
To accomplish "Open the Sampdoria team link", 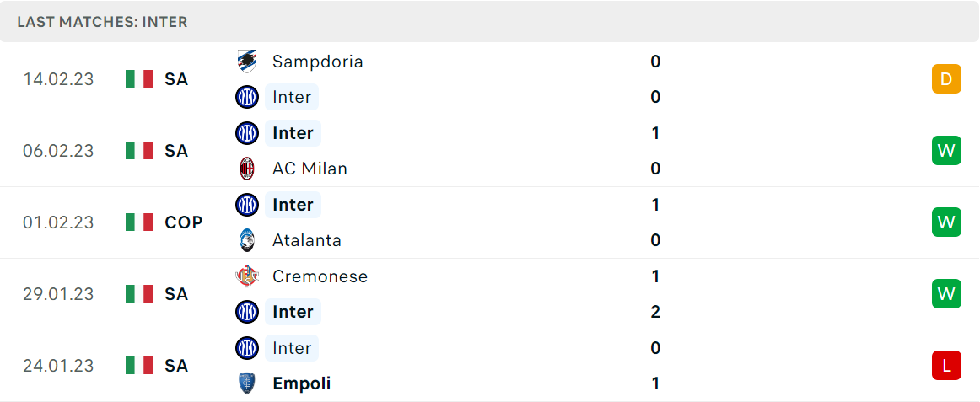I will click(x=317, y=62).
